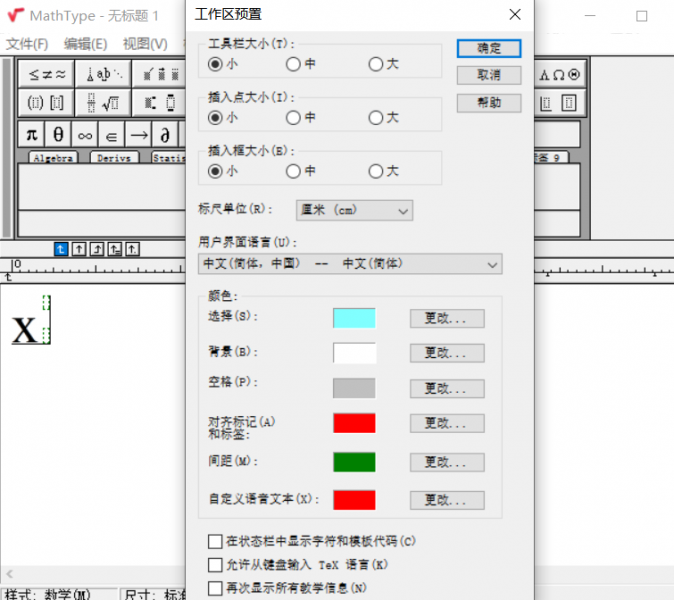Close the 工作区预置 dialog
This screenshot has width=674, height=600.
point(515,15)
